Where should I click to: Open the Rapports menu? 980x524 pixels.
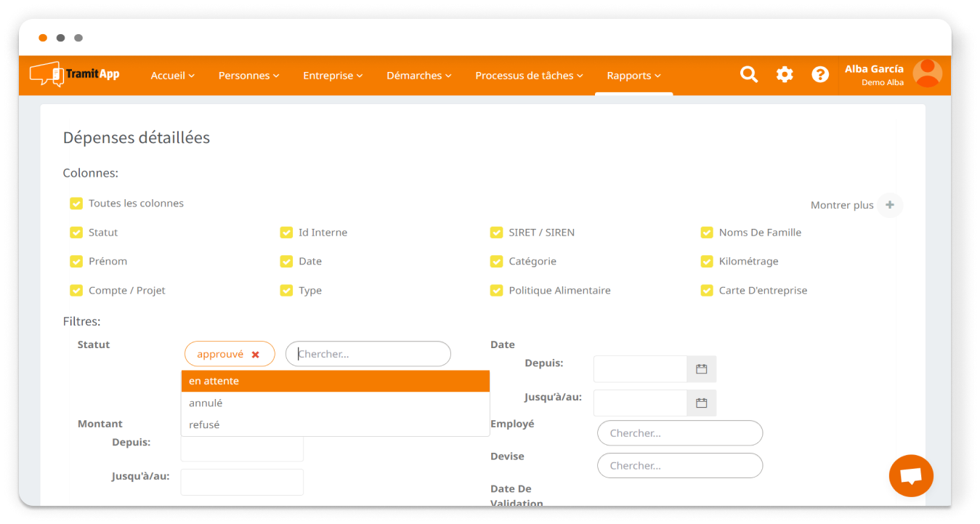[x=633, y=76]
